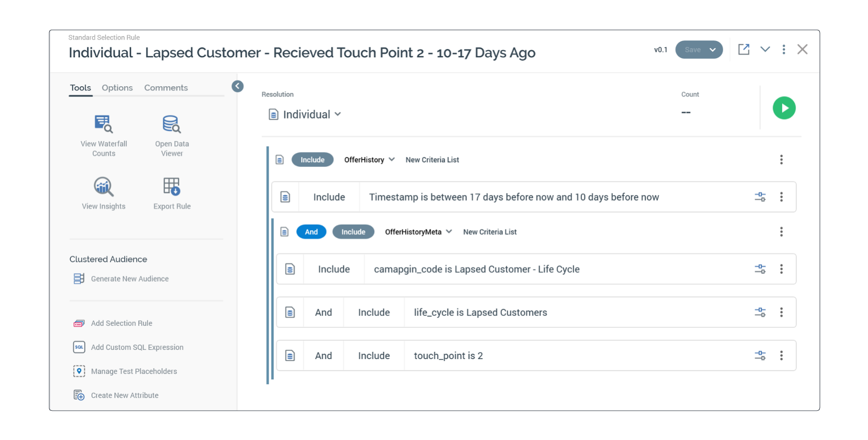This screenshot has width=868, height=440.
Task: Run the rule count with green play button
Action: (x=784, y=108)
